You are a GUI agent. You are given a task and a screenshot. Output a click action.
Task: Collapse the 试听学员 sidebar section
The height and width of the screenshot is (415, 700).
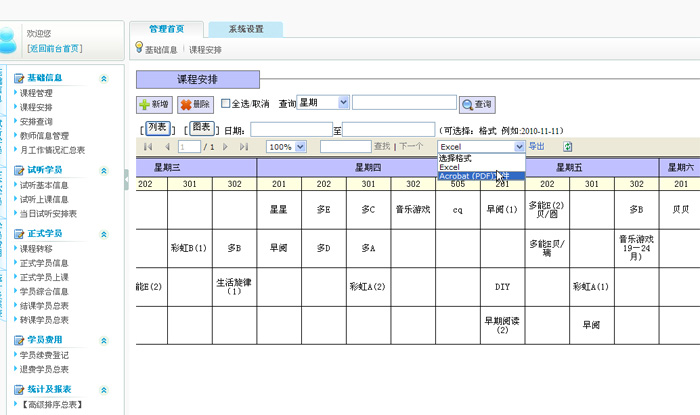[x=104, y=170]
